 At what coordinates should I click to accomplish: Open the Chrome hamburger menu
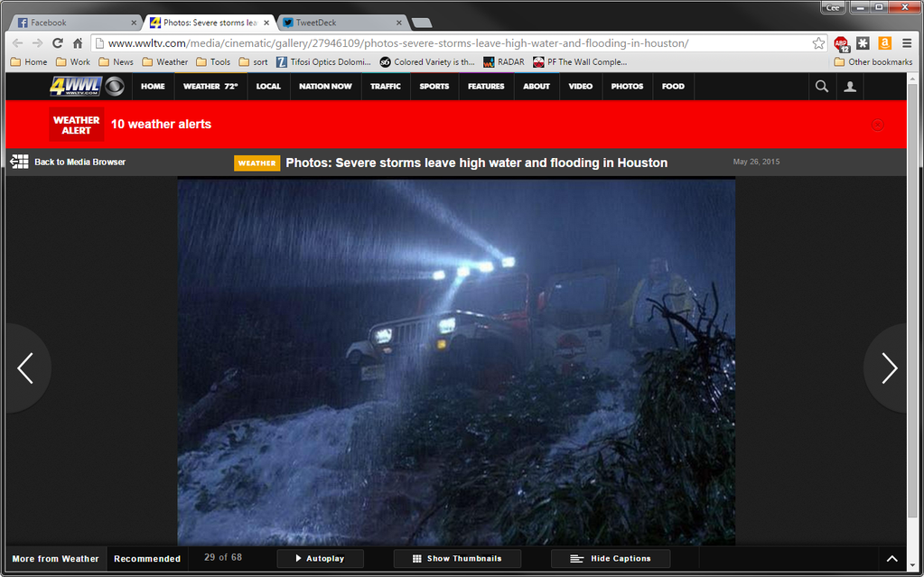point(907,43)
